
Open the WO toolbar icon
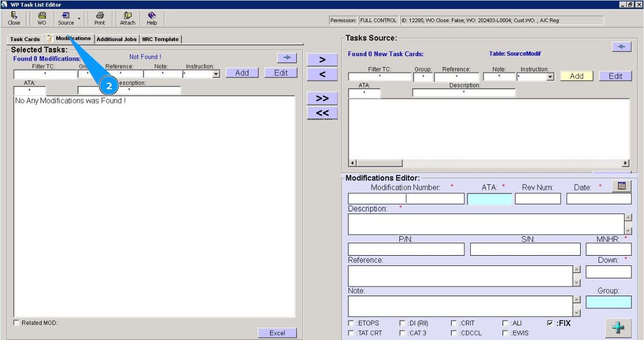42,18
